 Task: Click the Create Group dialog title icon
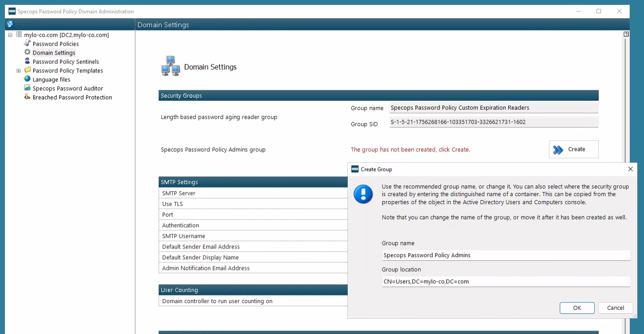point(355,169)
